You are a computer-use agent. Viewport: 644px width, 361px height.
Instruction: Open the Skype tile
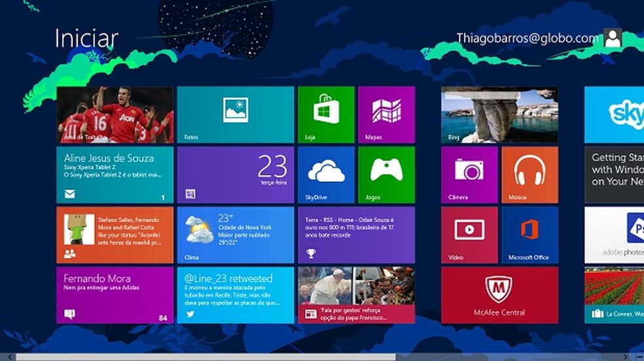click(x=615, y=114)
